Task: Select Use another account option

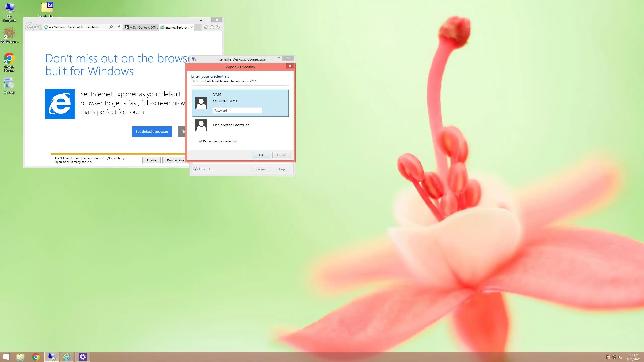Action: pyautogui.click(x=231, y=125)
